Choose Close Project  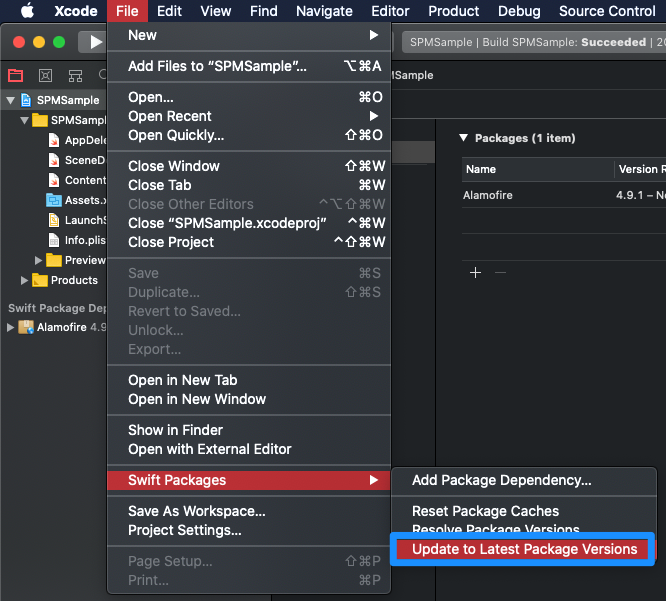click(249, 242)
